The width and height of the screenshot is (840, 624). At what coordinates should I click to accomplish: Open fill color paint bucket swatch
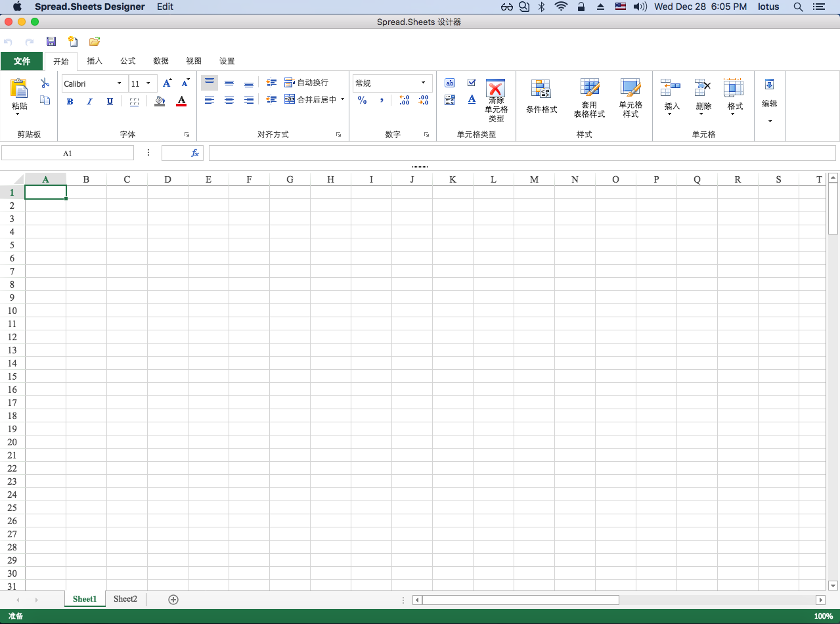point(160,101)
